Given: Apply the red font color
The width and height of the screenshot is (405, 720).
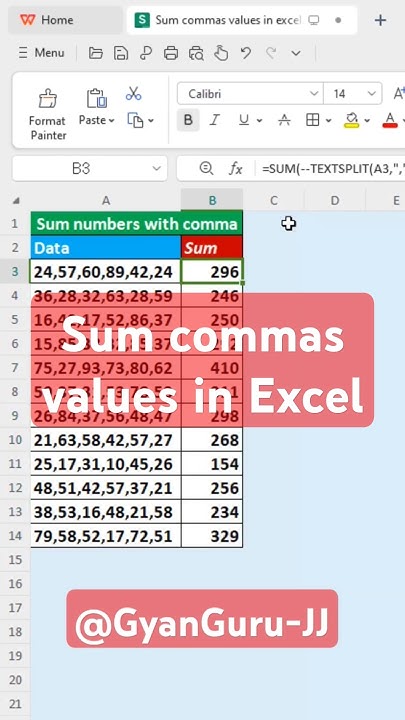Looking at the screenshot, I should coord(390,120).
